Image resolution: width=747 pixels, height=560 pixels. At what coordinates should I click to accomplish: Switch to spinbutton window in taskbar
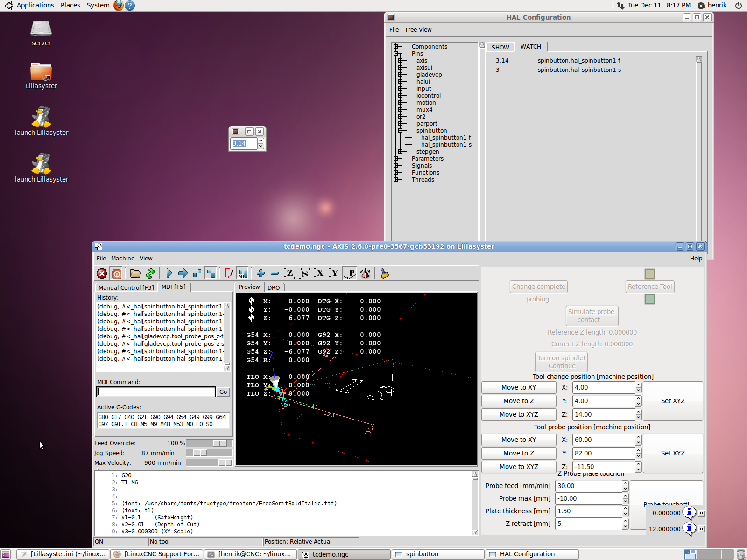tap(438, 554)
